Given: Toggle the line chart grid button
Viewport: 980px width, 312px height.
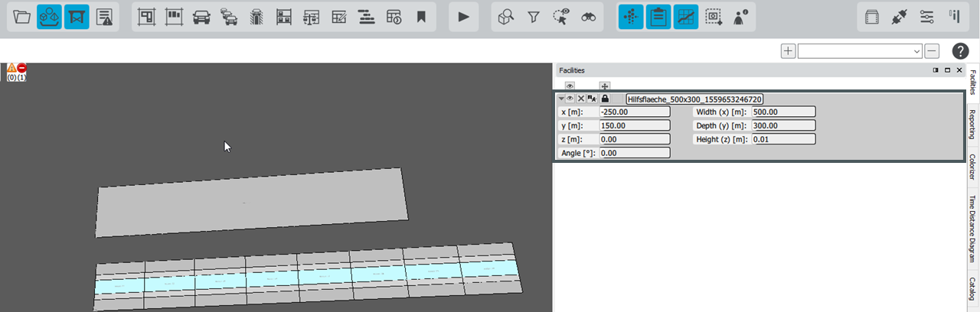Looking at the screenshot, I should 686,17.
